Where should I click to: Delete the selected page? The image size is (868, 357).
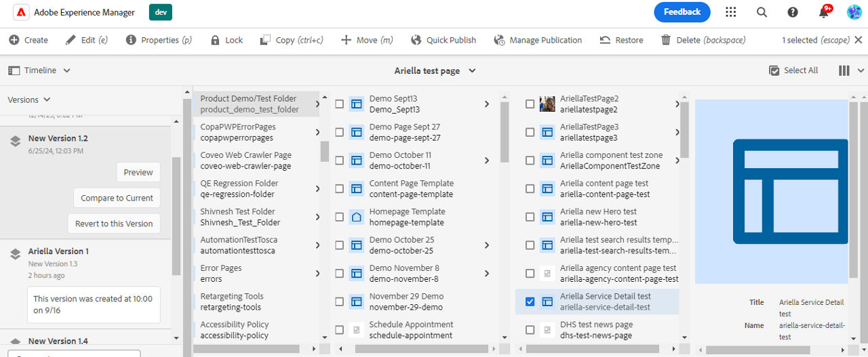tap(703, 40)
